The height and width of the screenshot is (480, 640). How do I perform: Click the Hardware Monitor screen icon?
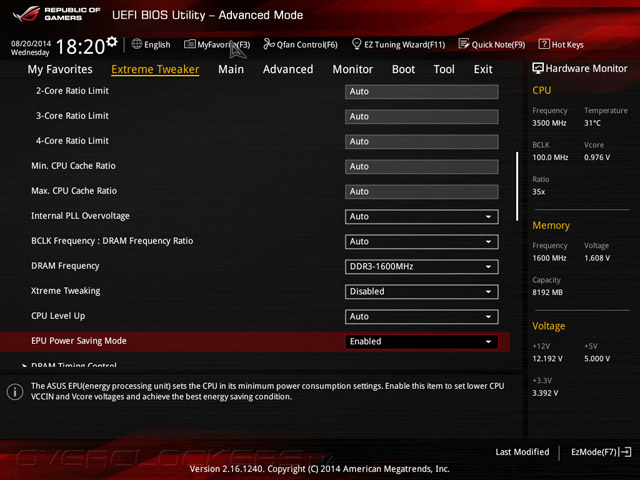point(538,68)
